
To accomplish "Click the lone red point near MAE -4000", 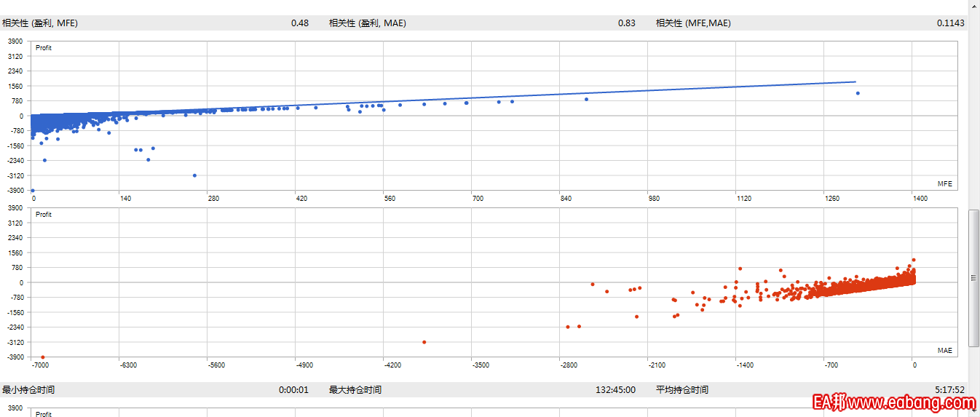I will (x=424, y=342).
